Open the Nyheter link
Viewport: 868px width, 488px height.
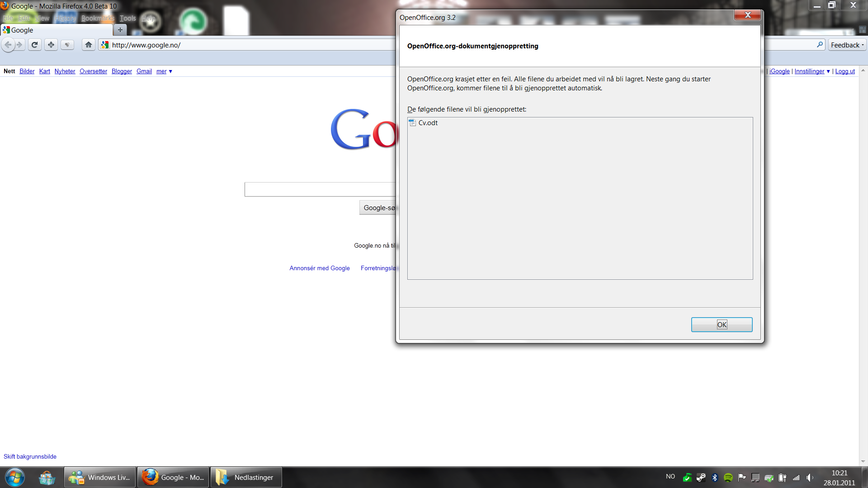tap(65, 71)
